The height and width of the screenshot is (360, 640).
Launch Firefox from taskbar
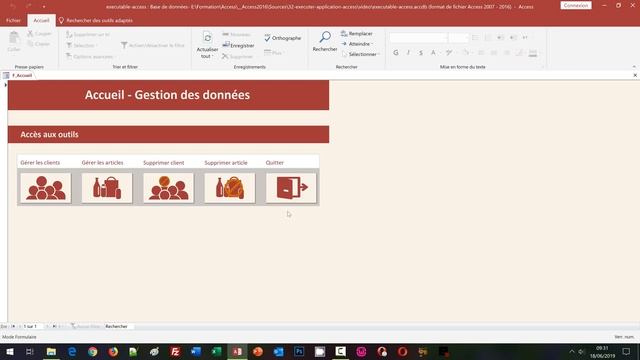[113, 351]
